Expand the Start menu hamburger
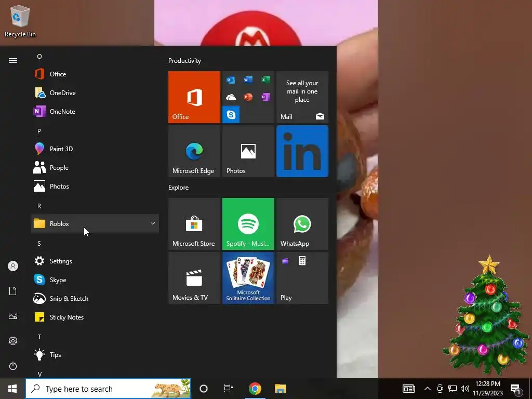 13,60
